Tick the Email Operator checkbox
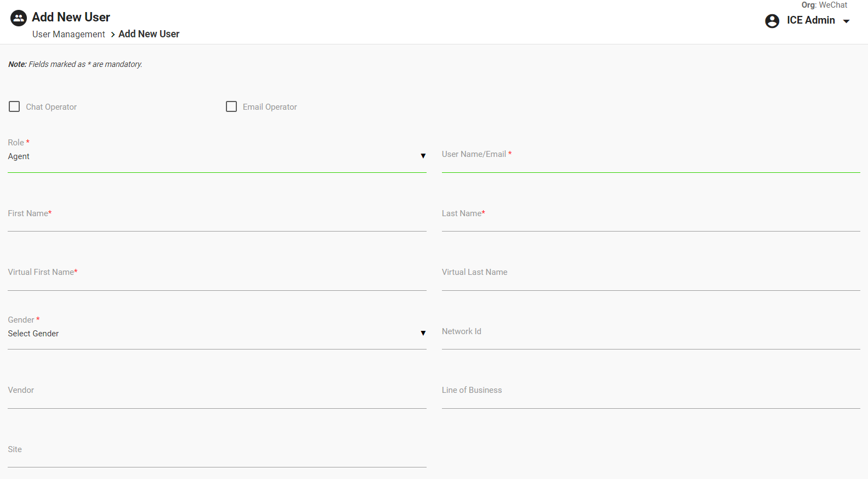The width and height of the screenshot is (868, 479). [231, 106]
